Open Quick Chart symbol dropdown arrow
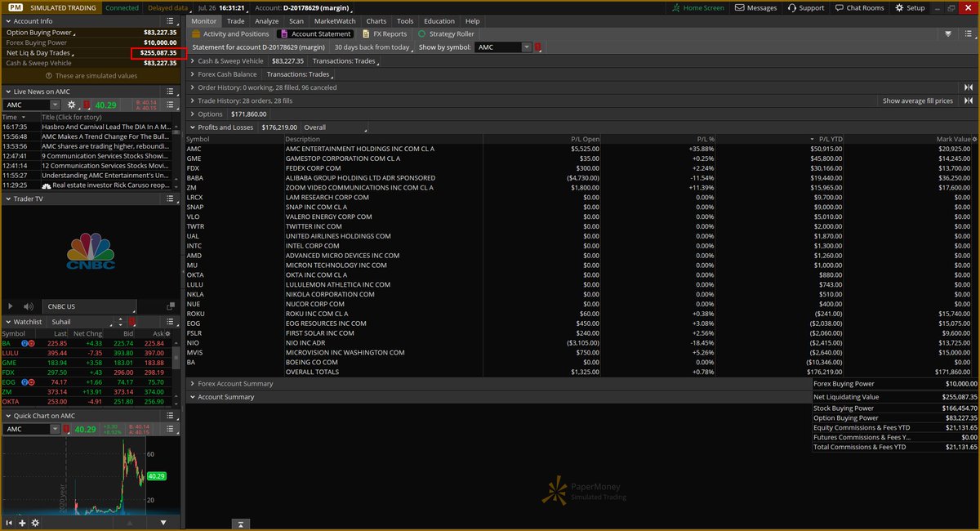Viewport: 980px width, 531px height. (56, 429)
